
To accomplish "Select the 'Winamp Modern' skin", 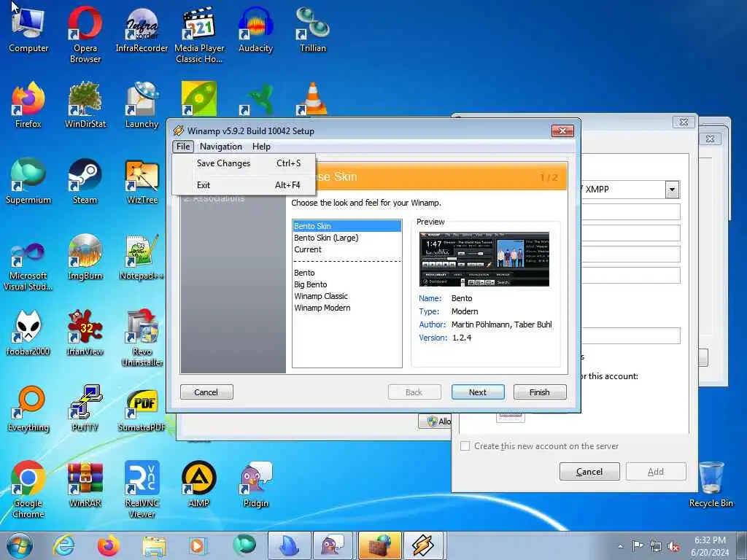I will [x=347, y=308].
